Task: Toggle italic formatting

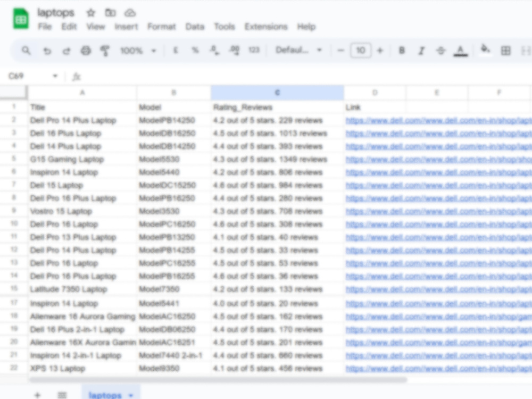Action: (x=421, y=51)
